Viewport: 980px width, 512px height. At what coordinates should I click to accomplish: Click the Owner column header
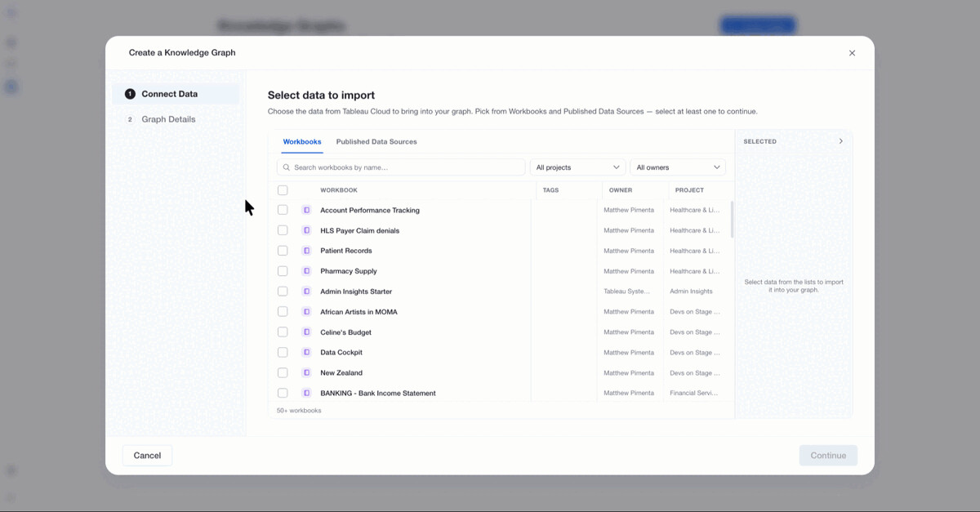621,190
